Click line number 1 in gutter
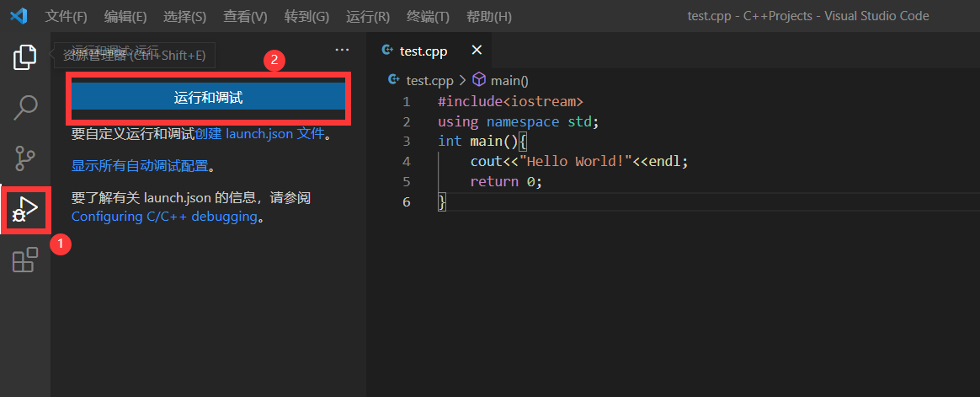 click(x=407, y=101)
